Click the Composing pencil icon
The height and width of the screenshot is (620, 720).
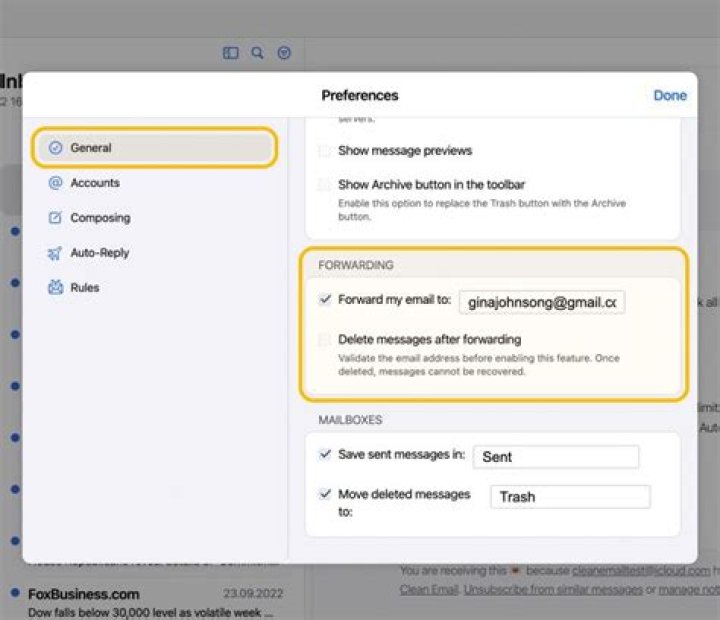55,218
